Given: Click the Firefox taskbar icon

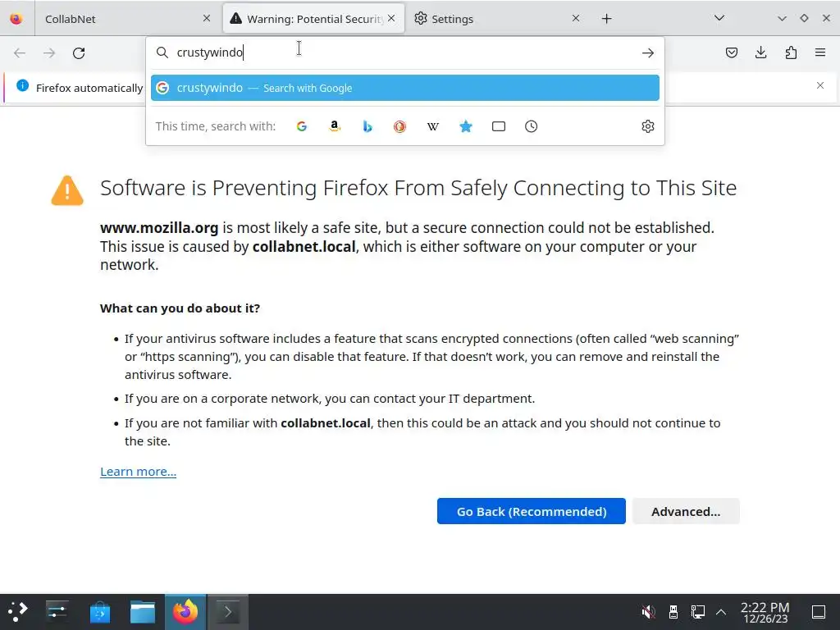Looking at the screenshot, I should tap(185, 612).
